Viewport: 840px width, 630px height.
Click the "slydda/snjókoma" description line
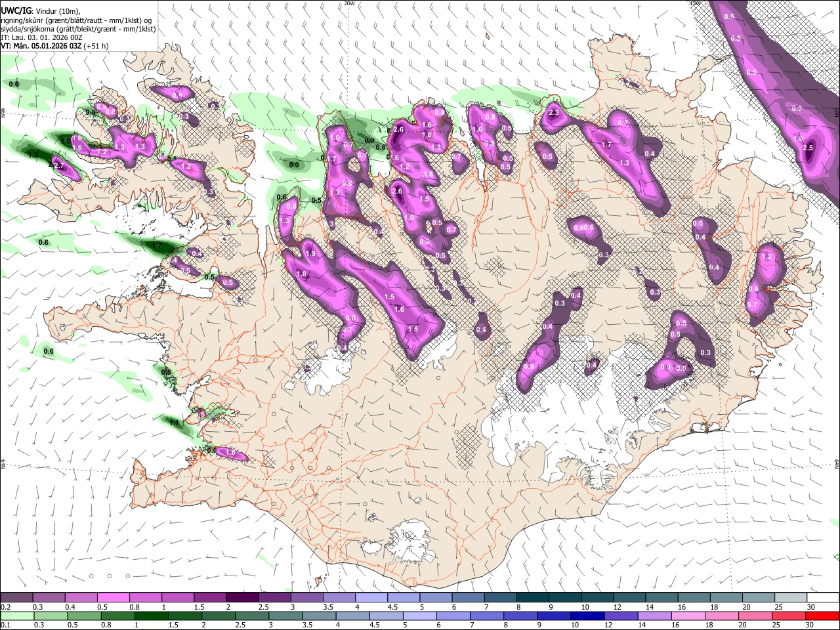78,29
